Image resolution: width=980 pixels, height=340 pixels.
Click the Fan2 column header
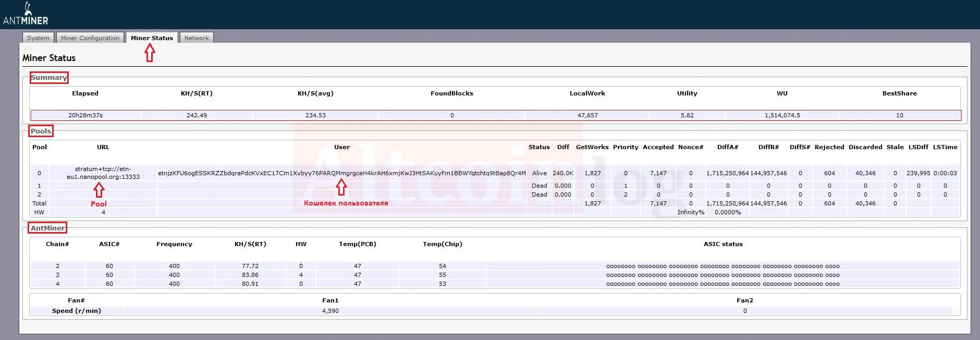[745, 300]
